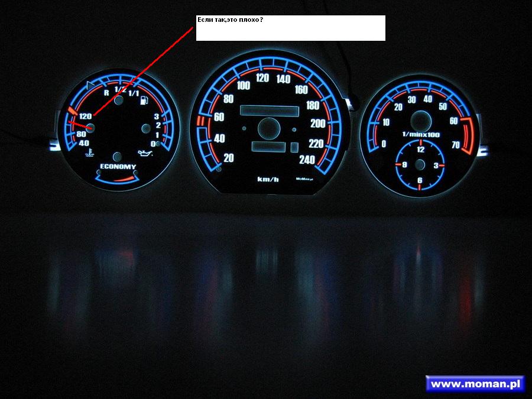Click the speedometer center needle hub
The height and width of the screenshot is (399, 532).
click(269, 129)
